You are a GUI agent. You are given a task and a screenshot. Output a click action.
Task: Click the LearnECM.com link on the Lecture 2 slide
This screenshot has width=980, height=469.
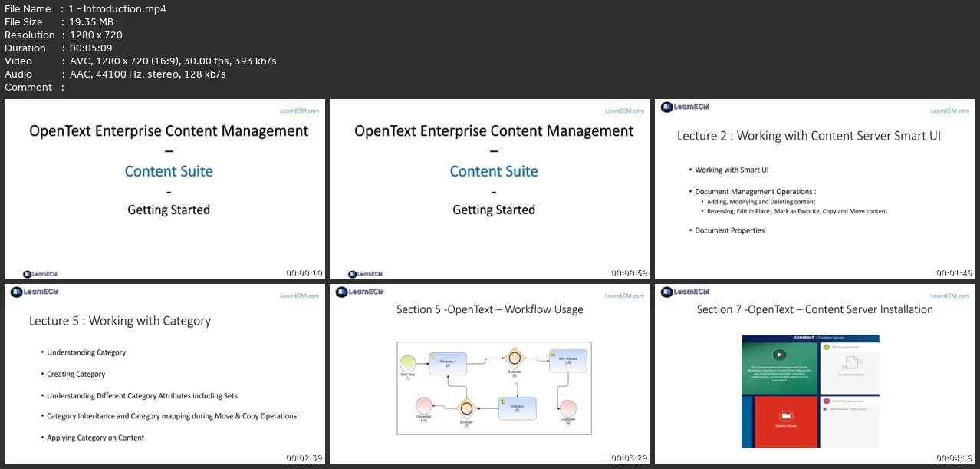point(951,111)
